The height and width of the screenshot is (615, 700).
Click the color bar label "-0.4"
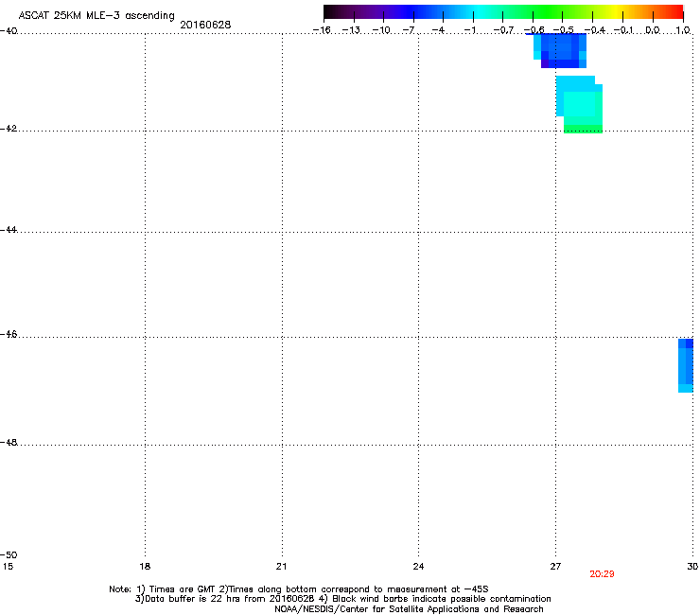click(x=595, y=30)
